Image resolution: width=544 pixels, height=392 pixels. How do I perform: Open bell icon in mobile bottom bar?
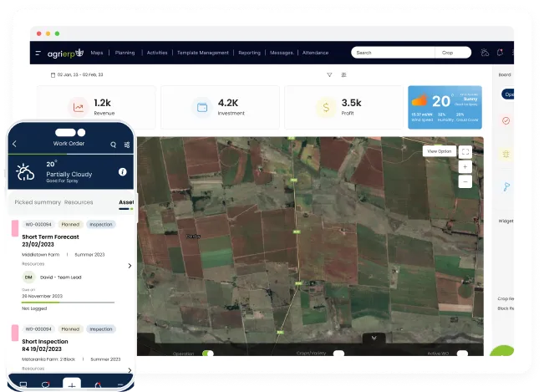[x=98, y=385]
